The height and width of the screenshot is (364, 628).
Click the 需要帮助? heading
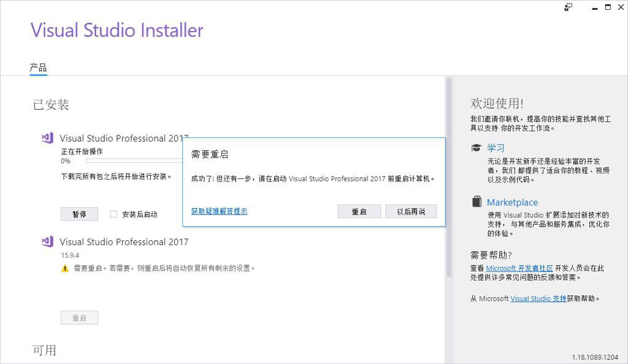[491, 255]
